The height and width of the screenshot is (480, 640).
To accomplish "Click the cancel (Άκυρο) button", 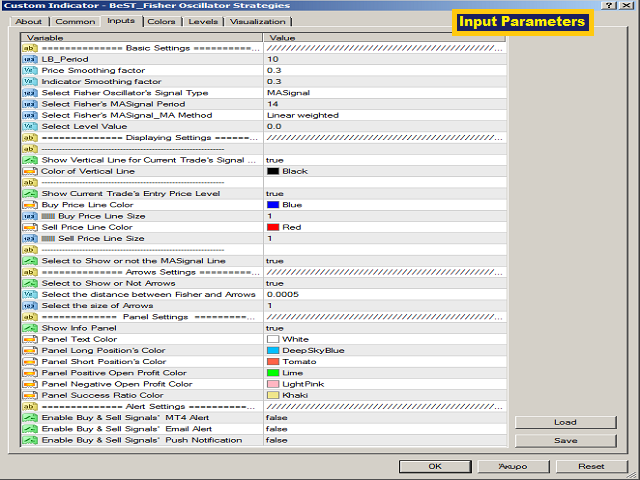I will click(513, 466).
